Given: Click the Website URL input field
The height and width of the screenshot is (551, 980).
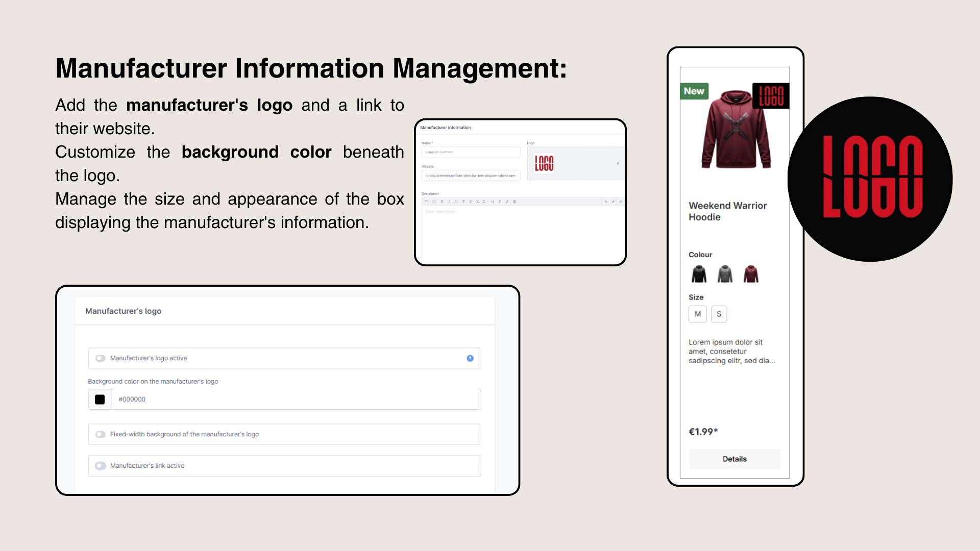Looking at the screenshot, I should click(471, 176).
